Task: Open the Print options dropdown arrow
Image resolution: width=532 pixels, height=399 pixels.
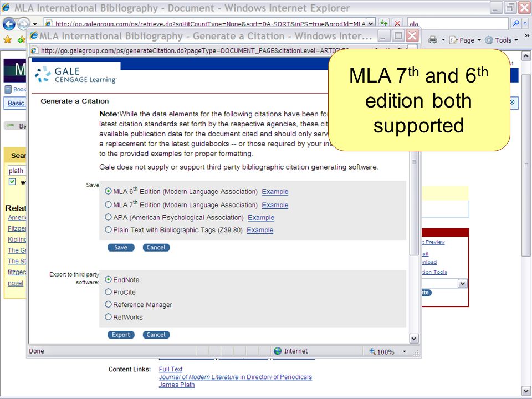Action: (x=443, y=40)
